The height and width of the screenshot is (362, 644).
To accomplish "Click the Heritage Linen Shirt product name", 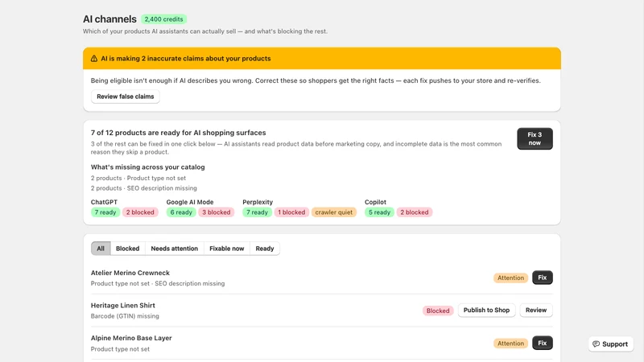I will click(x=123, y=306).
